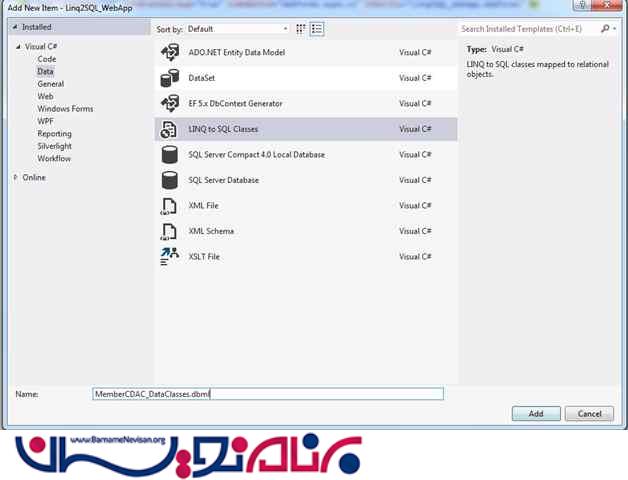Click the Name text field

pos(266,394)
